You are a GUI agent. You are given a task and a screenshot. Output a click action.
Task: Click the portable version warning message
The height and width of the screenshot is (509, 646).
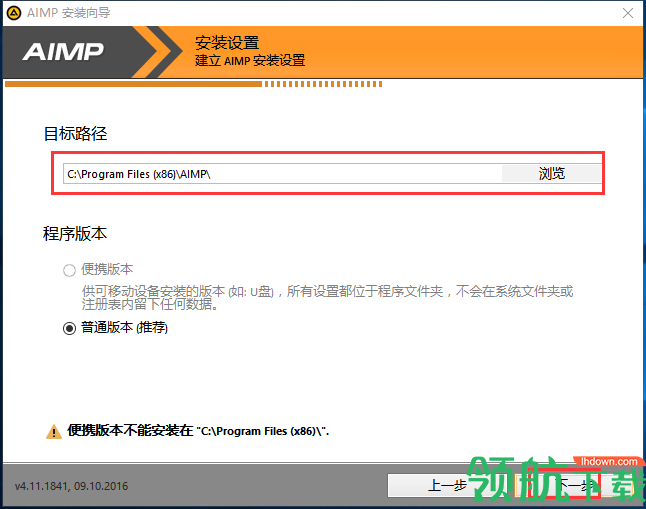[x=198, y=431]
